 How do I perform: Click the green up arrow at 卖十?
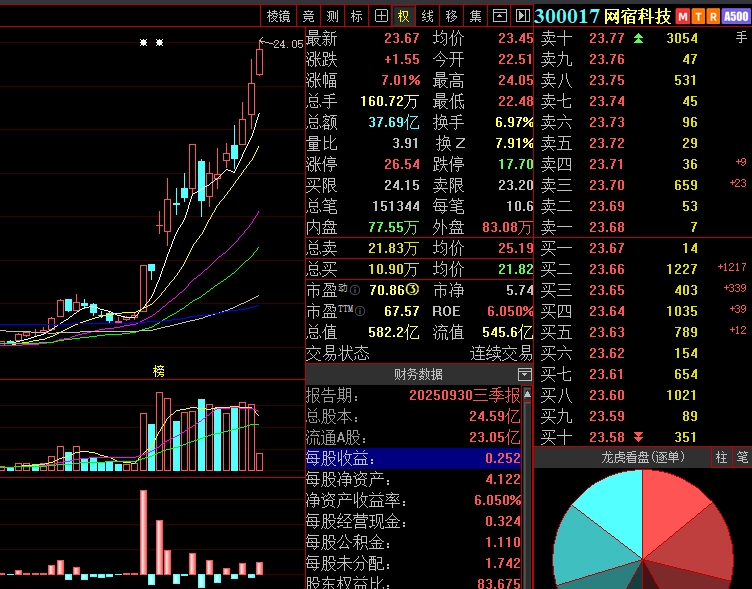coord(638,38)
